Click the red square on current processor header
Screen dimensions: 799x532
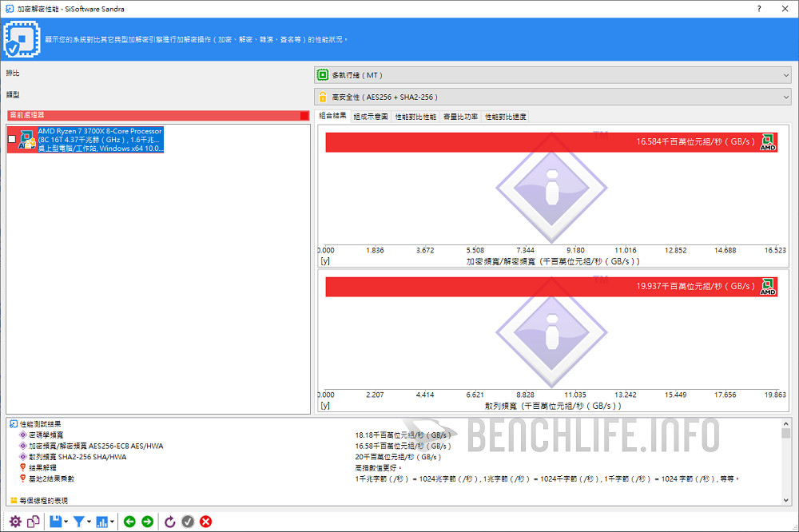pyautogui.click(x=304, y=116)
